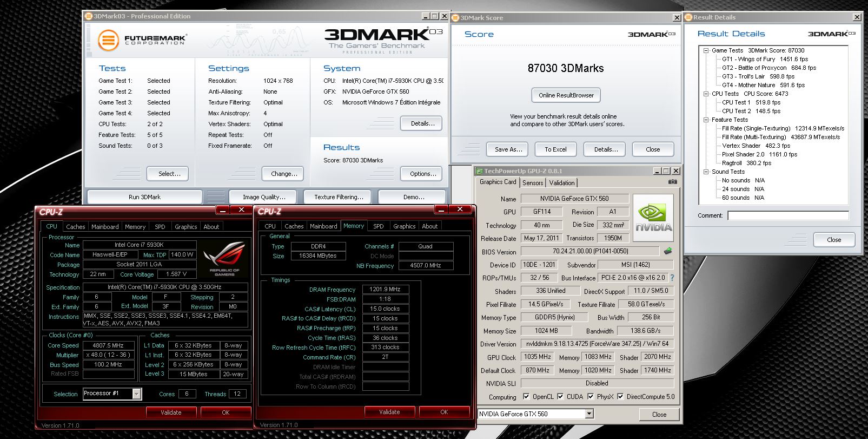Open Mainboard tab in left CPU-Z window
The image size is (868, 439).
coord(105,227)
